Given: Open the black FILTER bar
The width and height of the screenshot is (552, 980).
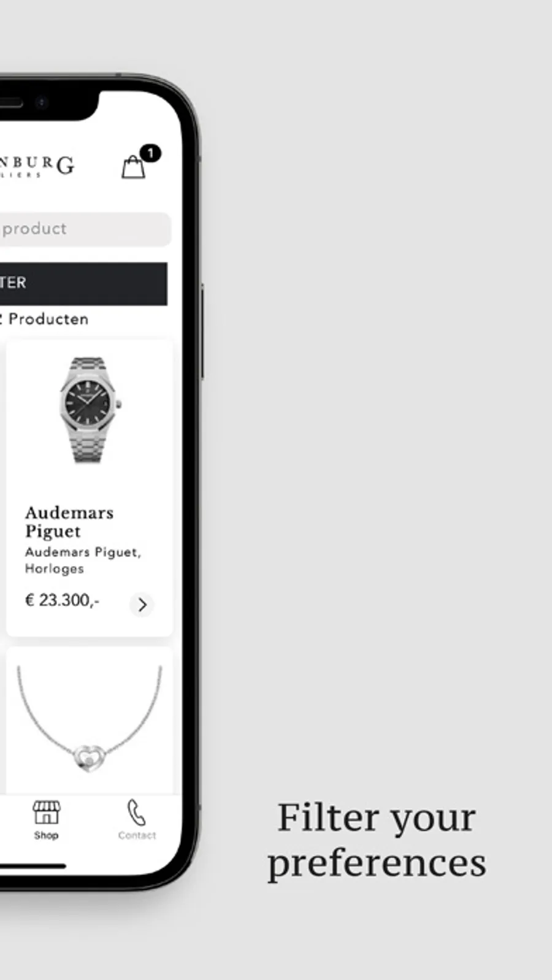Looking at the screenshot, I should (x=83, y=283).
